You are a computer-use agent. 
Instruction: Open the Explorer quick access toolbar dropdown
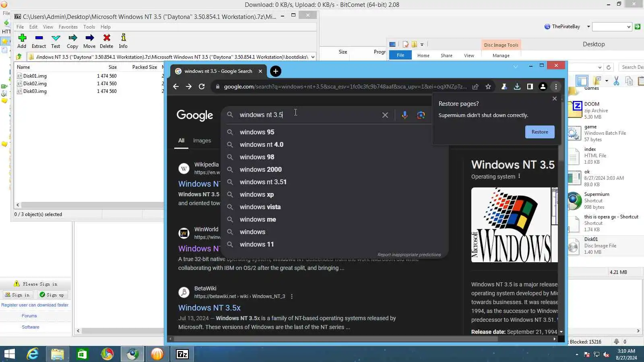tap(422, 44)
